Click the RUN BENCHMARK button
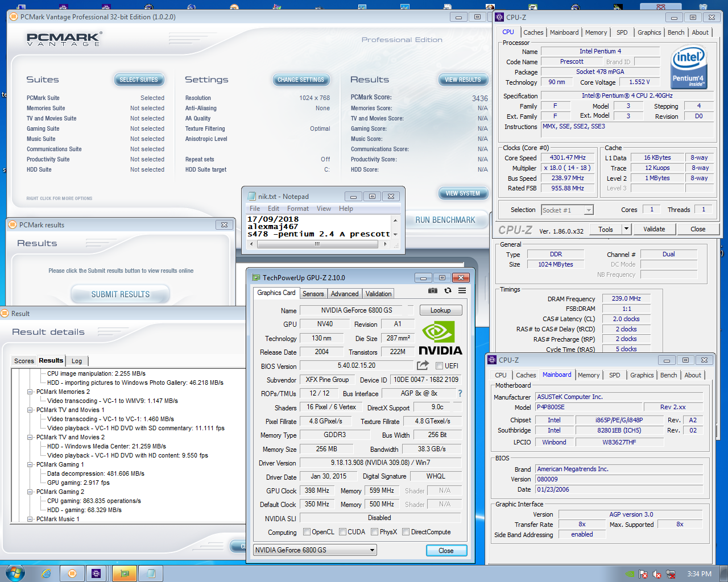728x582 pixels. coord(445,220)
